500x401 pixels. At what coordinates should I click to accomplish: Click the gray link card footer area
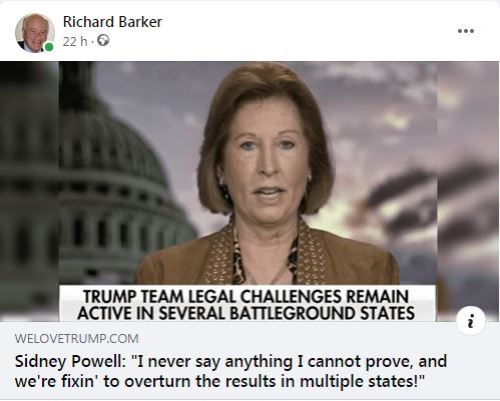pos(250,361)
